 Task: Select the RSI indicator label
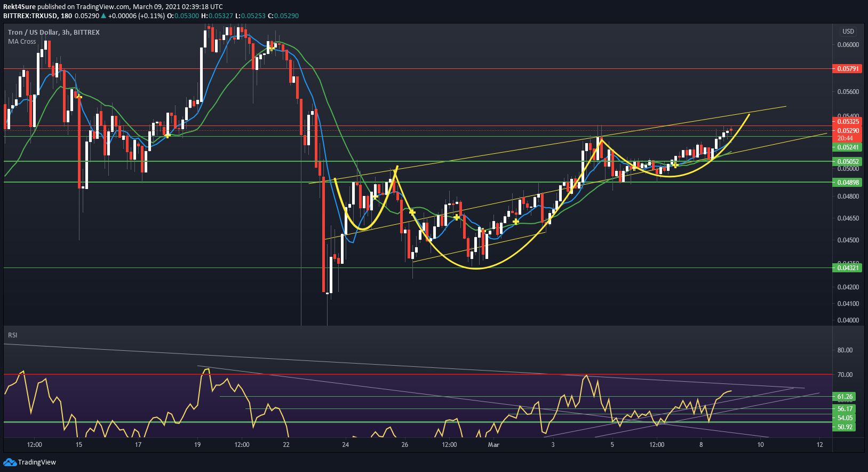pos(12,335)
